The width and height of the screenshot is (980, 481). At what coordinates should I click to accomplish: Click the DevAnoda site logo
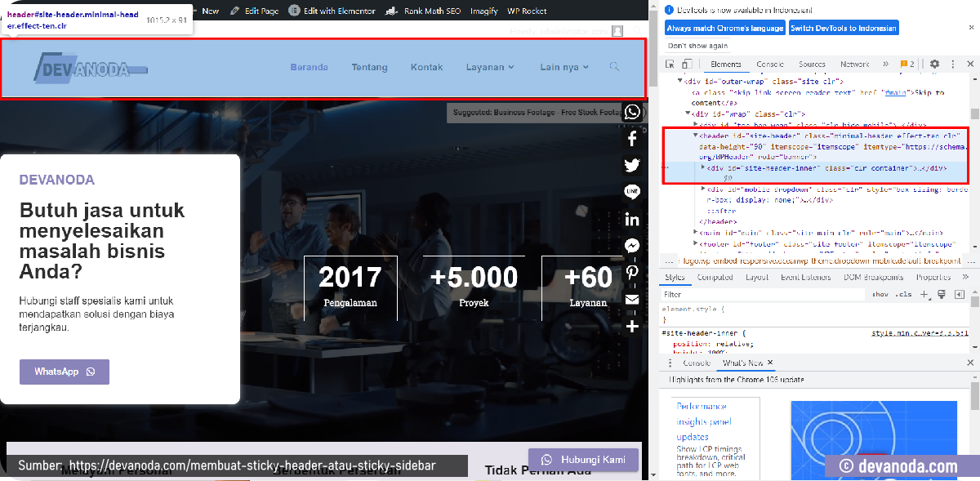click(91, 68)
